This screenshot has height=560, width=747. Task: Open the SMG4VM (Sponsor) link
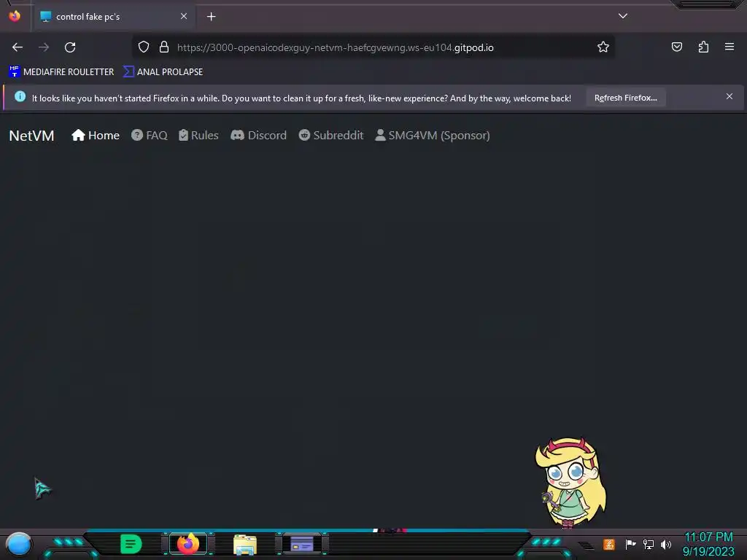[433, 135]
